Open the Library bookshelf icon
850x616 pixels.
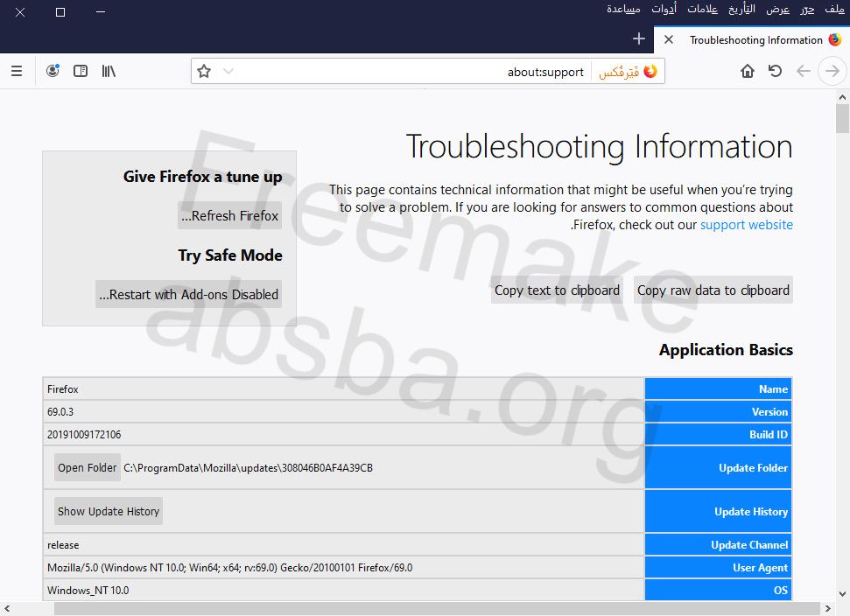click(x=109, y=71)
